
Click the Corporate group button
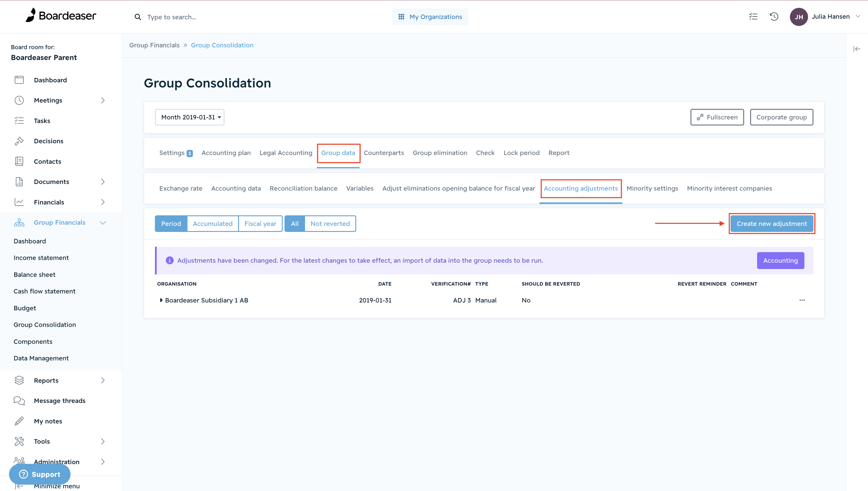point(782,117)
